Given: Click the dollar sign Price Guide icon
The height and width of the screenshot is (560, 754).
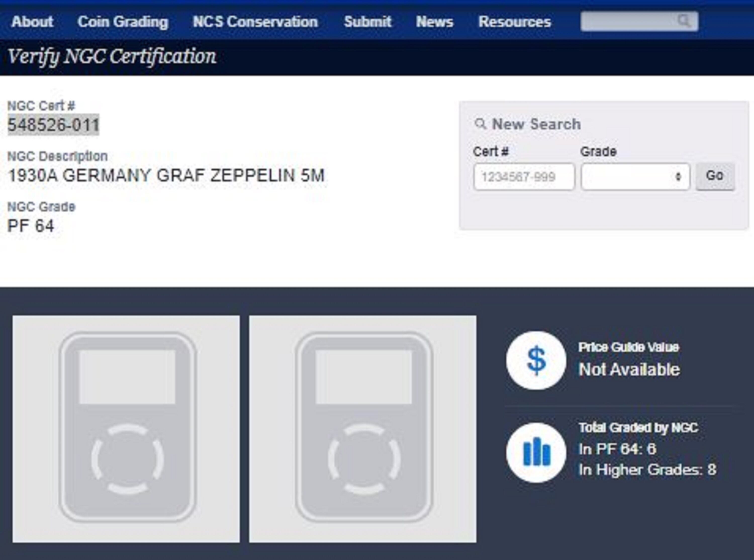Looking at the screenshot, I should point(536,360).
